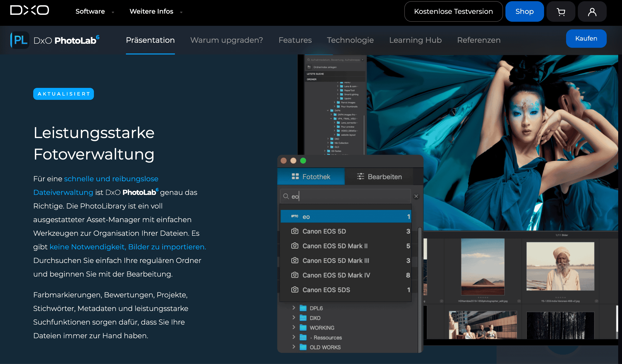Click the Fotothek grid icon
The height and width of the screenshot is (364, 622).
[x=295, y=177]
